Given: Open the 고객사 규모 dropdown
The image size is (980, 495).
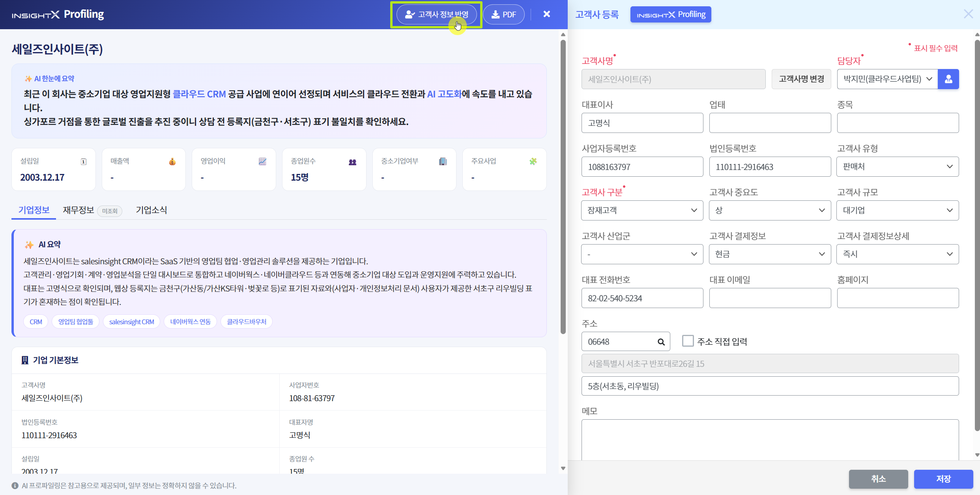Looking at the screenshot, I should pyautogui.click(x=898, y=210).
